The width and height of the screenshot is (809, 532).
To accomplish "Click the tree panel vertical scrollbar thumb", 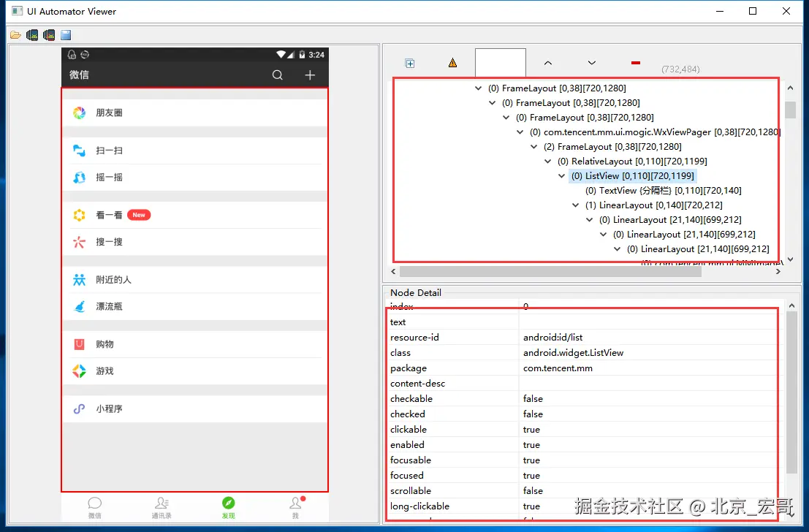I will click(x=790, y=110).
